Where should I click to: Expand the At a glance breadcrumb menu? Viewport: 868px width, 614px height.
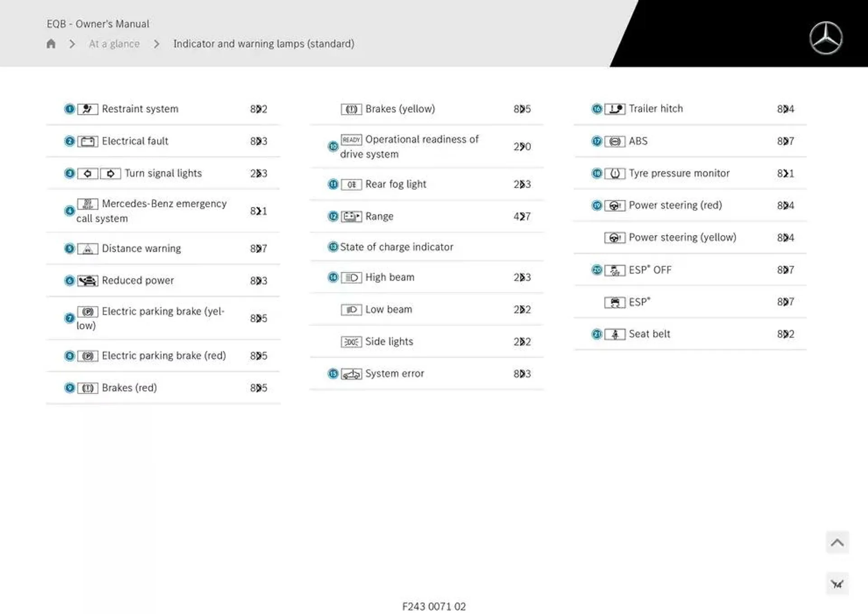tap(114, 43)
